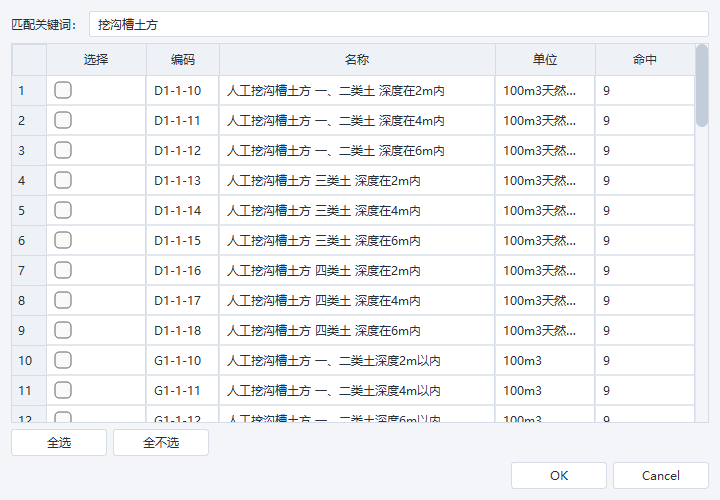The image size is (720, 500).
Task: Click the 全选 button
Action: pos(59,443)
